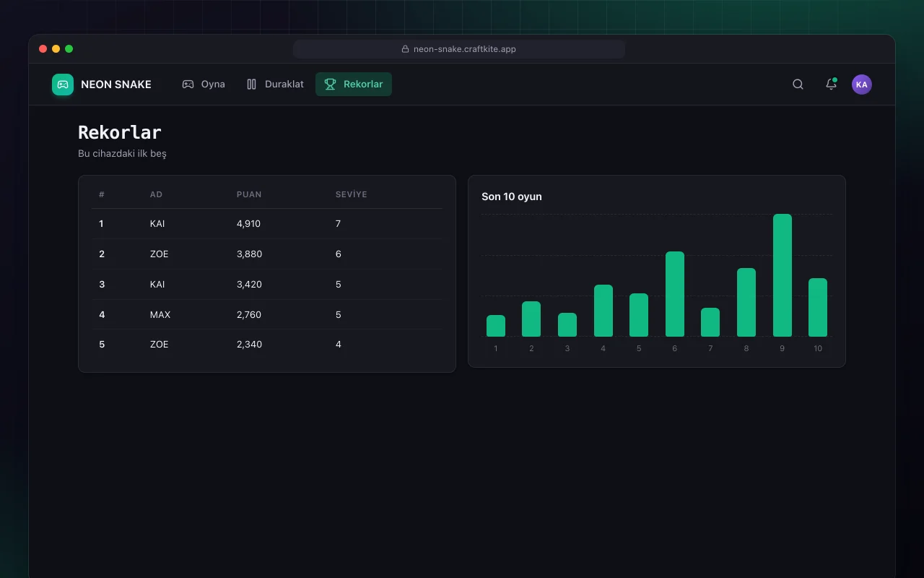
Task: Minimize the window with the yellow button
Action: click(x=56, y=49)
